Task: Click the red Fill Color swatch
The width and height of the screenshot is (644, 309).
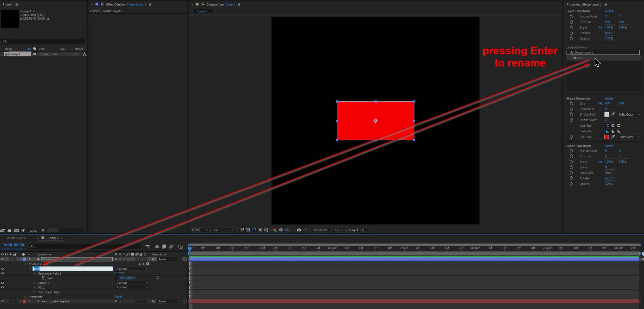Action: [607, 137]
